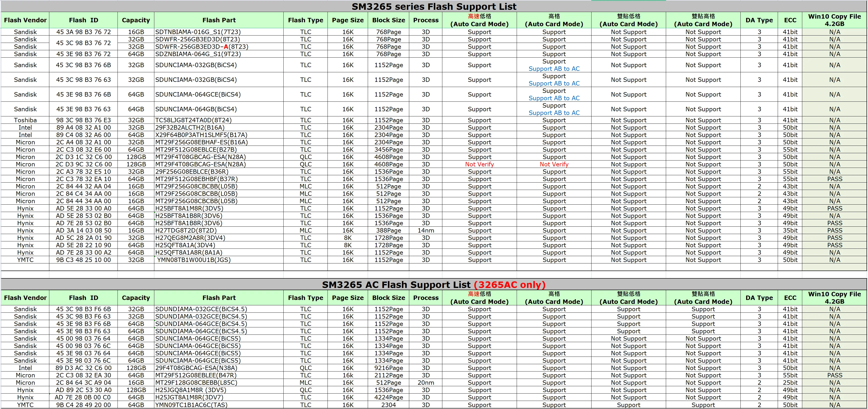Click the '3456Page' block size cell
Viewport: 868px width, 409px height.
389,150
